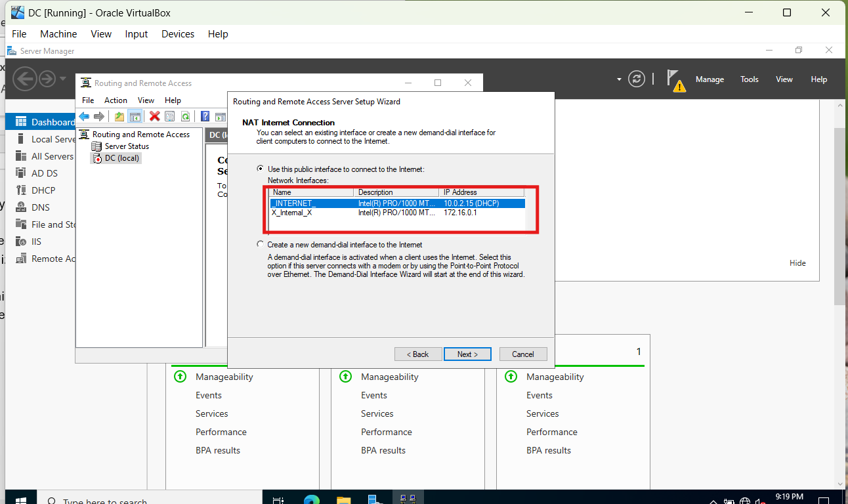Viewport: 848px width, 504px height.
Task: Open VirtualBox Devices menu
Action: point(178,34)
